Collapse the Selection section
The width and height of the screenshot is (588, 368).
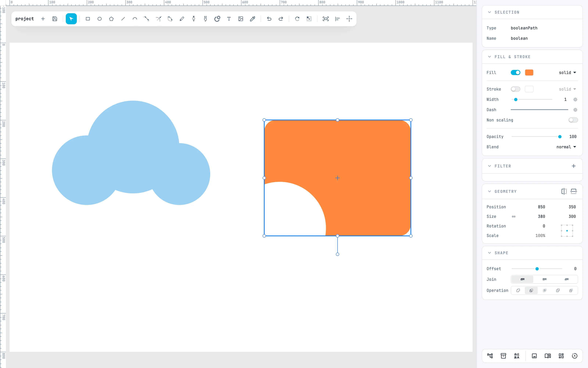490,12
